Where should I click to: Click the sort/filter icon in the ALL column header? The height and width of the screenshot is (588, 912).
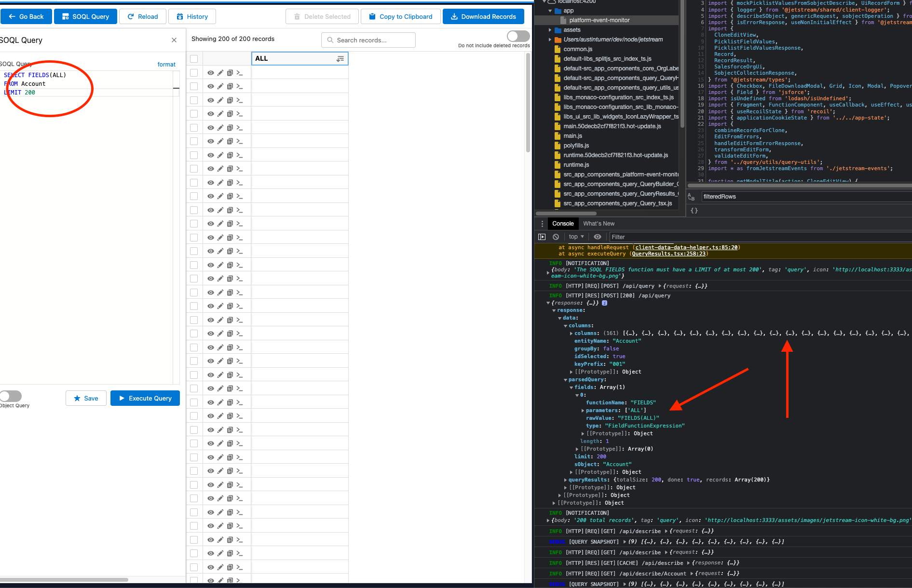340,58
